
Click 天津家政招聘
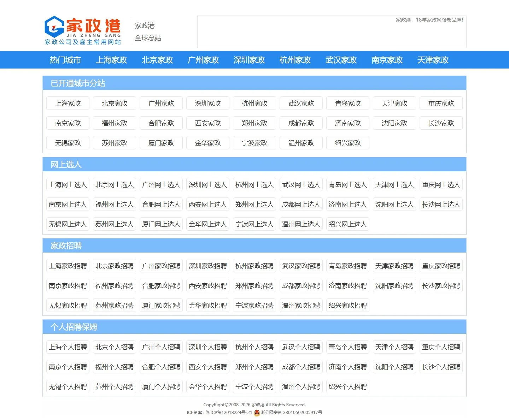pos(394,266)
